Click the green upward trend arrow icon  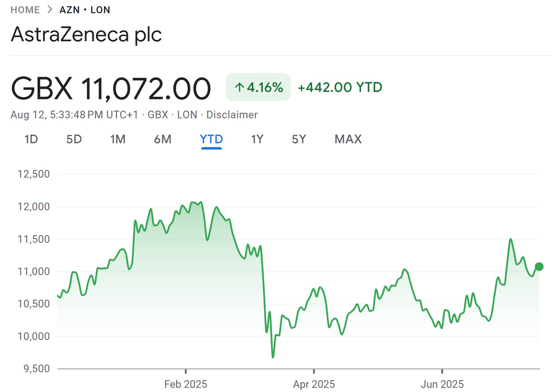(x=240, y=87)
